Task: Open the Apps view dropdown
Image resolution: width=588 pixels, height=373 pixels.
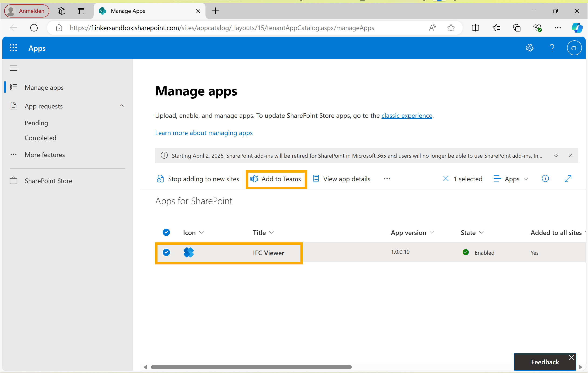Action: click(x=511, y=179)
